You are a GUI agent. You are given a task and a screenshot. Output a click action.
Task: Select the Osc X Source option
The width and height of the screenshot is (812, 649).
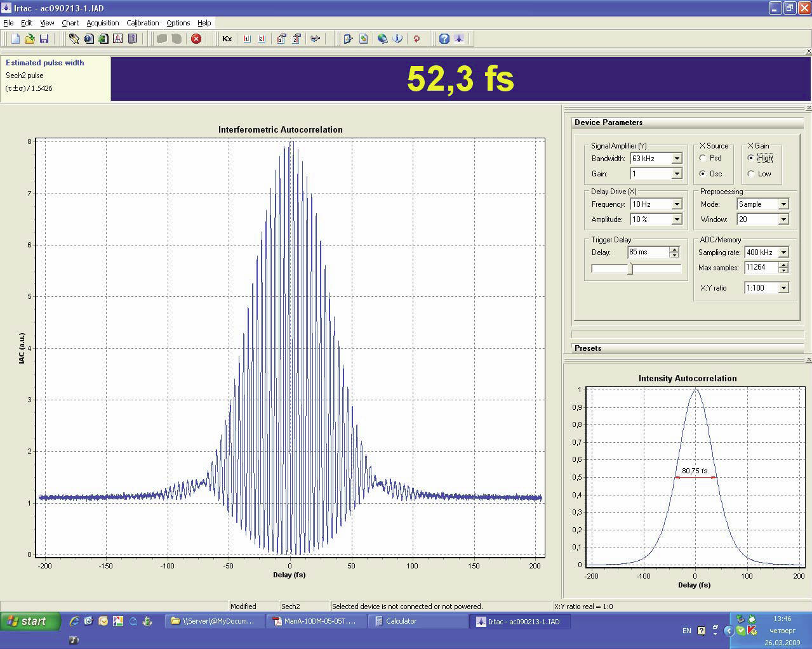703,174
